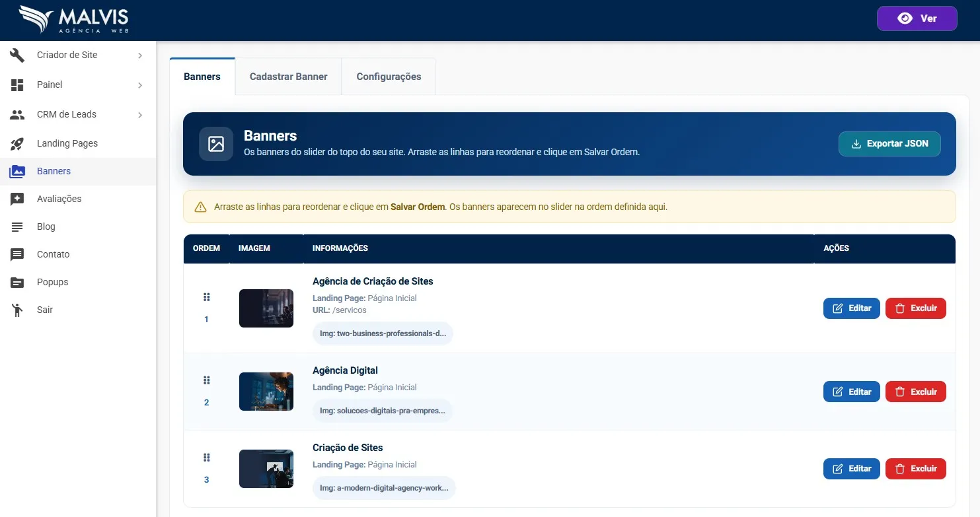Viewport: 980px width, 517px height.
Task: Edit the Criação de Sites banner
Action: click(851, 469)
